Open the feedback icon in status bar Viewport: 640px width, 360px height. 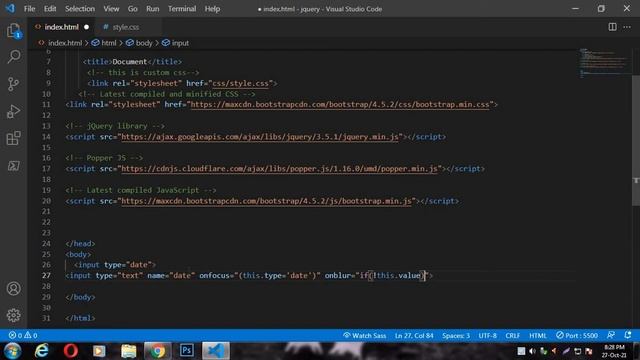(x=611, y=335)
